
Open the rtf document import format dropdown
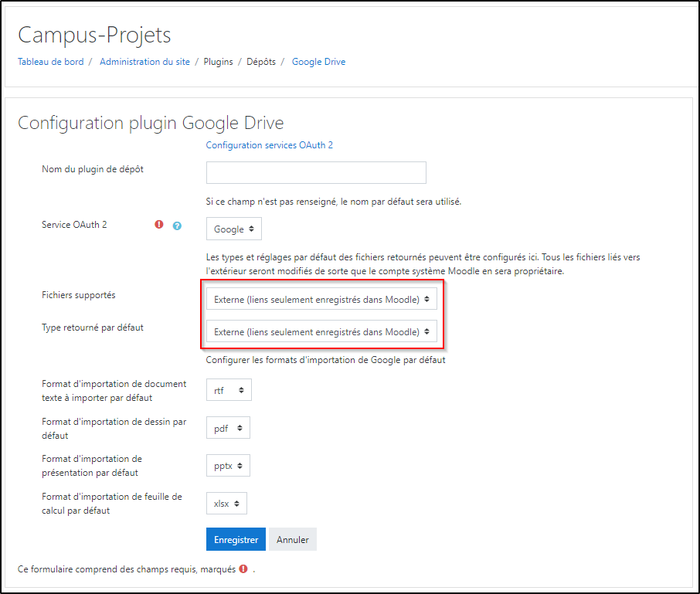pyautogui.click(x=229, y=391)
